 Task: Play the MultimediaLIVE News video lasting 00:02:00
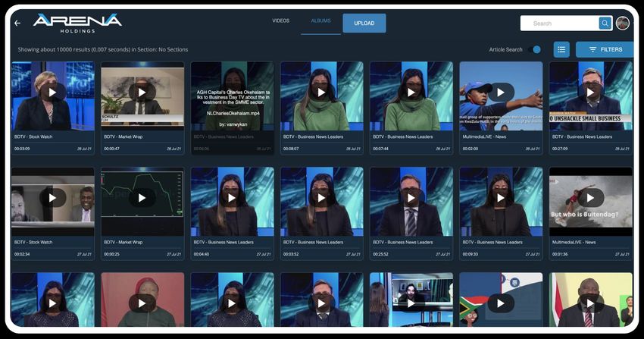coord(501,93)
